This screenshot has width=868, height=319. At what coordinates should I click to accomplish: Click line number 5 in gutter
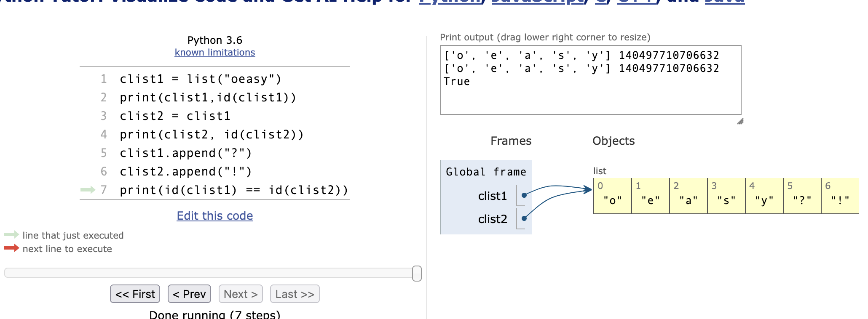[104, 153]
